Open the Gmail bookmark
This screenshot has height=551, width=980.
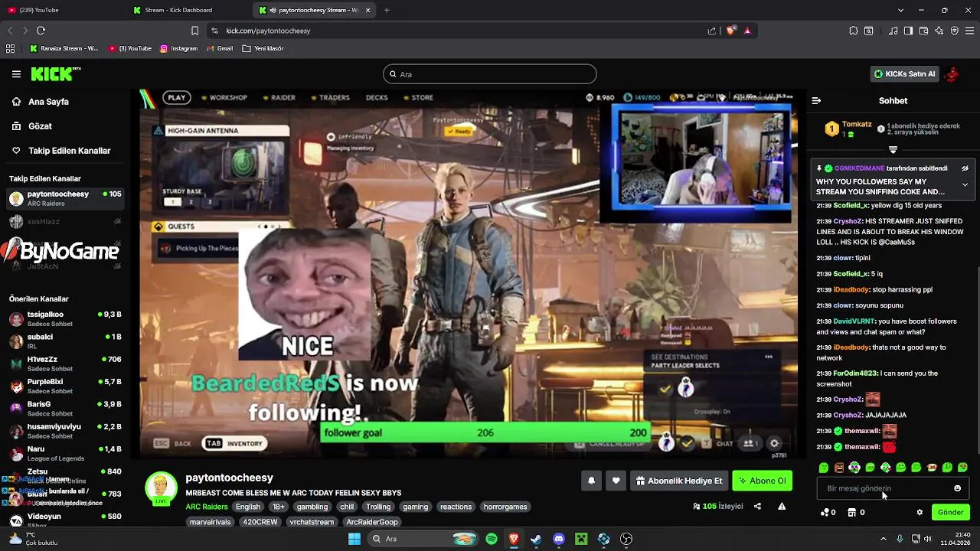219,48
